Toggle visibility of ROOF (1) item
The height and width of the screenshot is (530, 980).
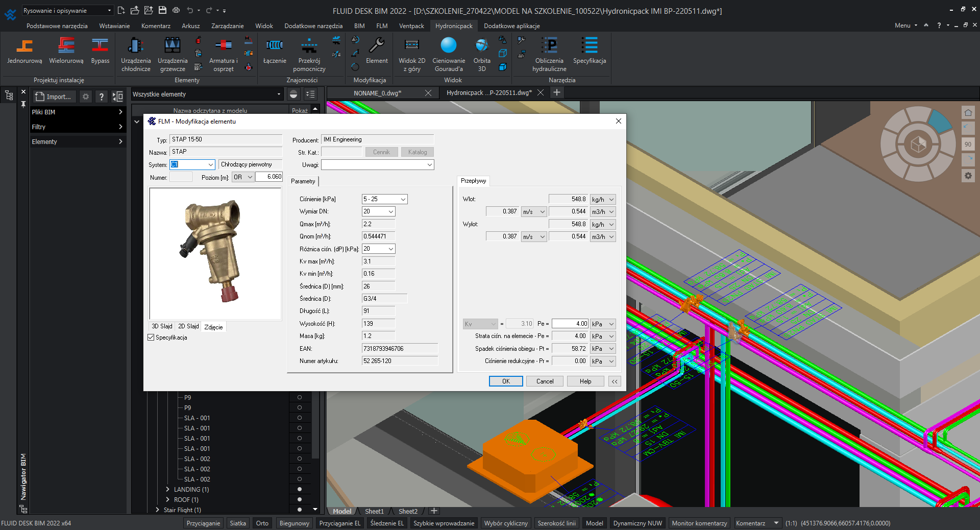(300, 499)
